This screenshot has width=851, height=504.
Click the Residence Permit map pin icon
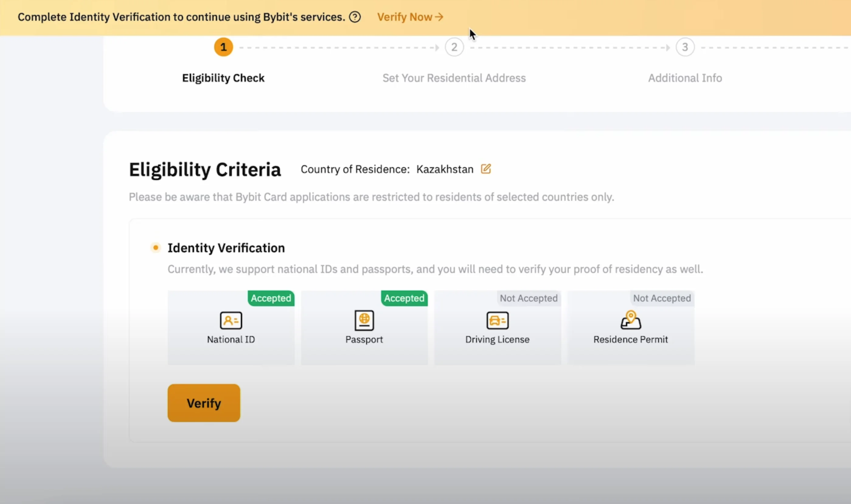pyautogui.click(x=630, y=320)
